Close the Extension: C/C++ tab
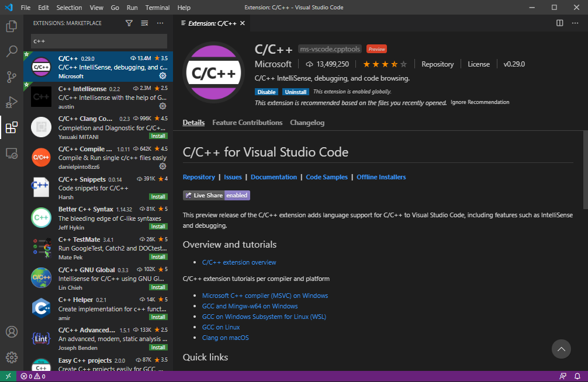 point(243,23)
